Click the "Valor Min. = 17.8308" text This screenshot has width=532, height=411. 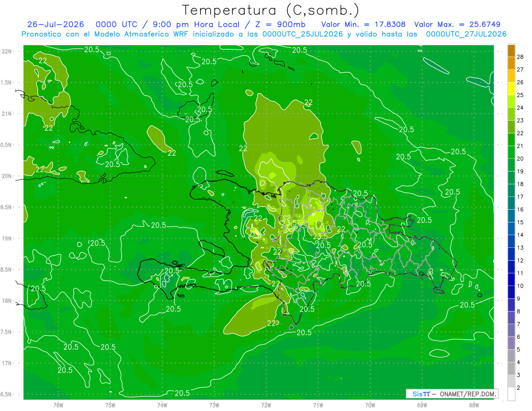point(363,24)
